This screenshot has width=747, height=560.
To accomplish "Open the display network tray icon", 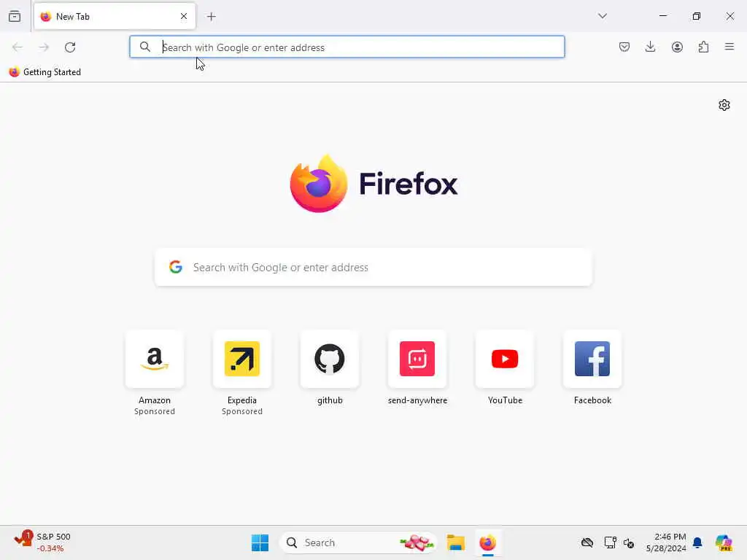I will [x=610, y=542].
